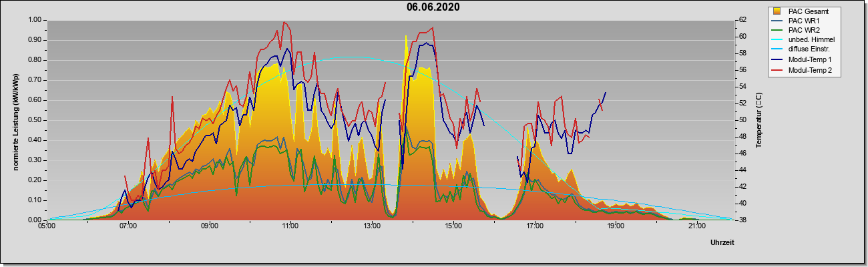Click the PAC WR2 green legend marker
868x267 pixels.
[777, 31]
